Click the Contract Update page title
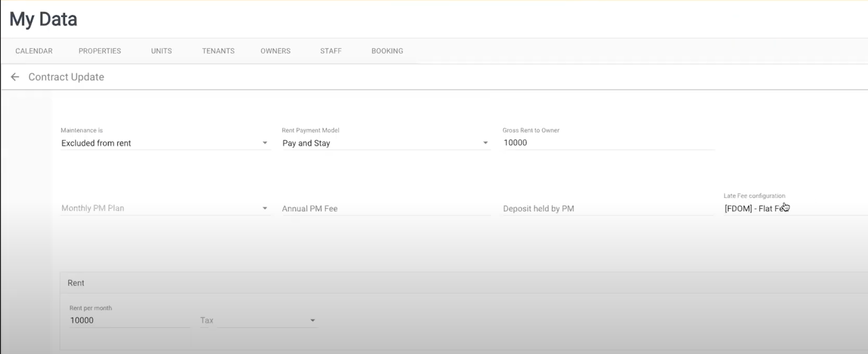Image resolution: width=868 pixels, height=354 pixels. (66, 77)
